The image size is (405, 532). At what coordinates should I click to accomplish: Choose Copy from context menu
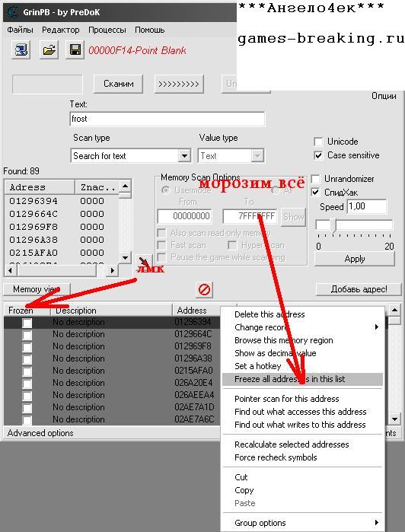302,490
